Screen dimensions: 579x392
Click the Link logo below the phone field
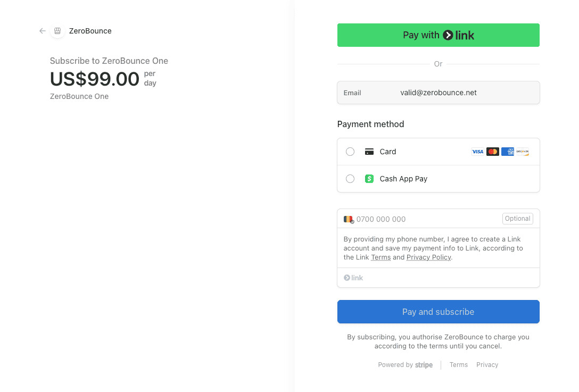point(353,278)
